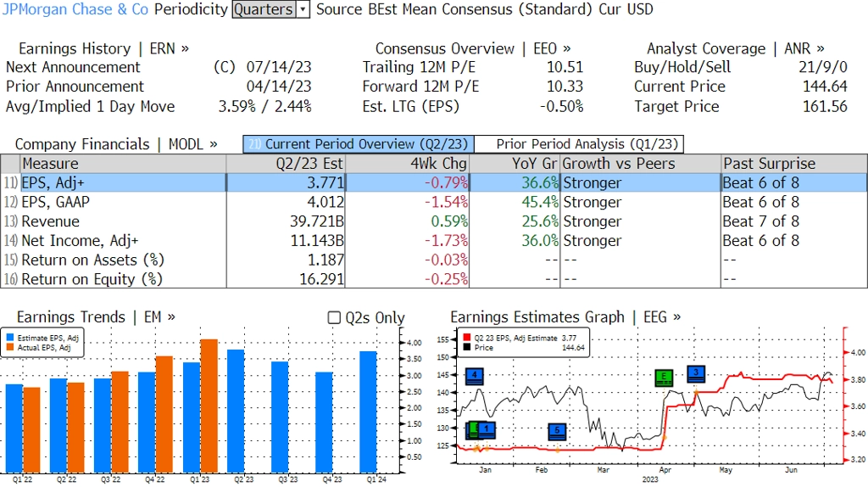Click the 39.721B revenue estimate value

(x=317, y=221)
